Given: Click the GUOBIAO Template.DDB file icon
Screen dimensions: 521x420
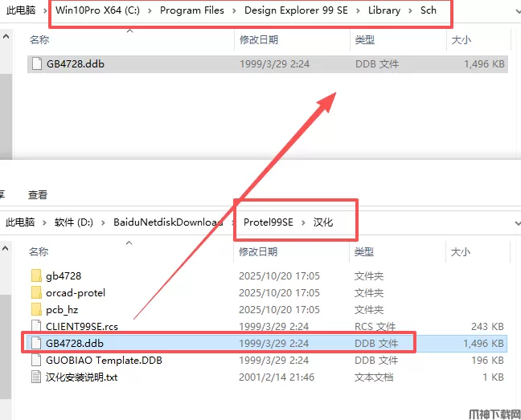Looking at the screenshot, I should coord(36,360).
